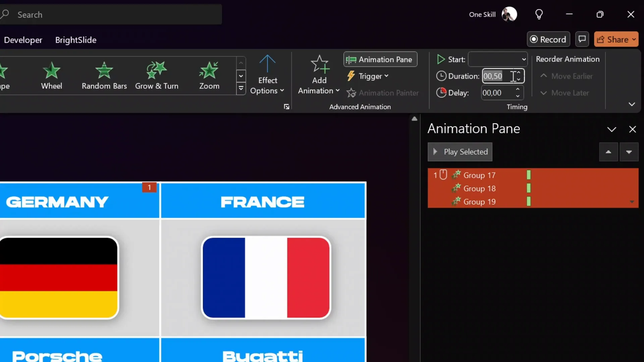Image resolution: width=644 pixels, height=362 pixels.
Task: Play Selected animations in the pane
Action: click(x=460, y=152)
